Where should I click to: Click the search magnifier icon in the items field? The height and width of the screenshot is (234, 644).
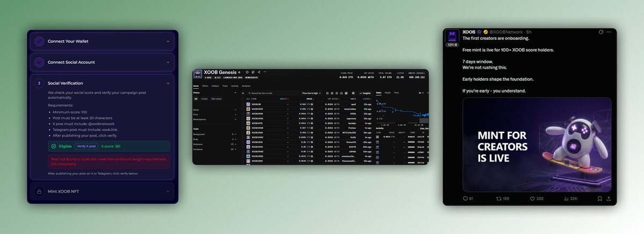tap(250, 94)
